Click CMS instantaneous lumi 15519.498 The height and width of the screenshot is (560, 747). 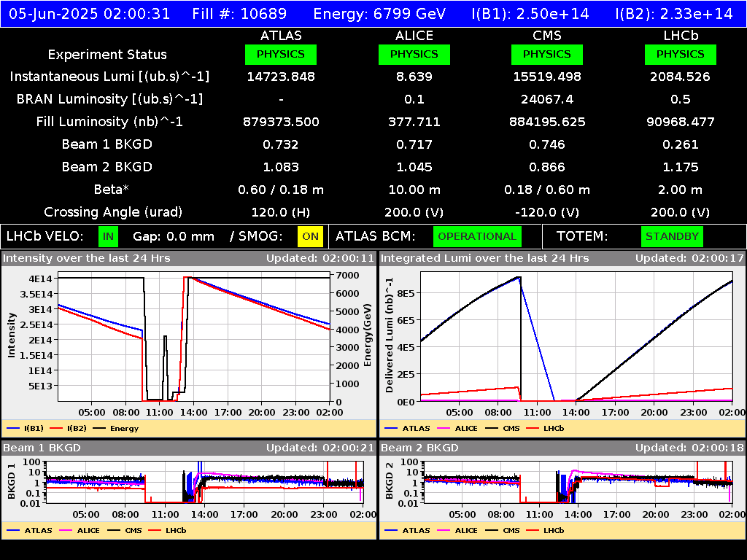[547, 77]
